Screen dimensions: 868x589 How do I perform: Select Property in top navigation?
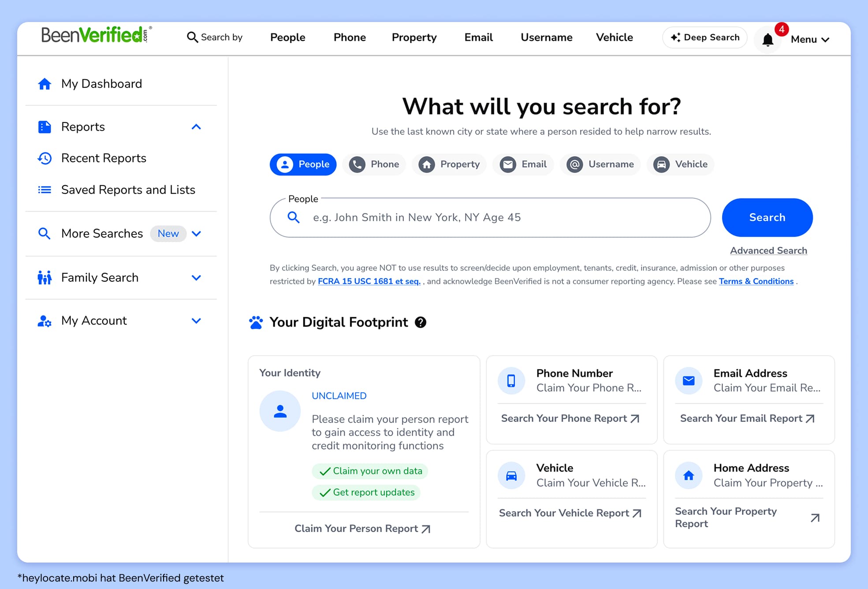tap(414, 37)
